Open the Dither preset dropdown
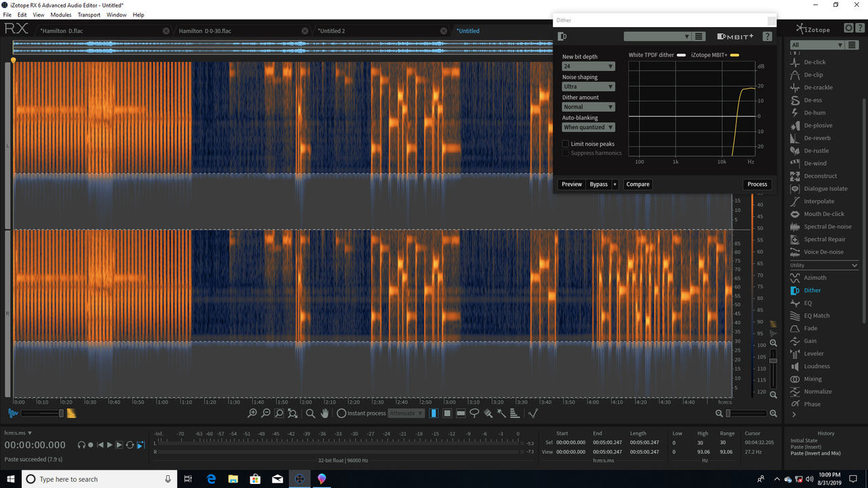Image resolution: width=868 pixels, height=488 pixels. coord(657,37)
